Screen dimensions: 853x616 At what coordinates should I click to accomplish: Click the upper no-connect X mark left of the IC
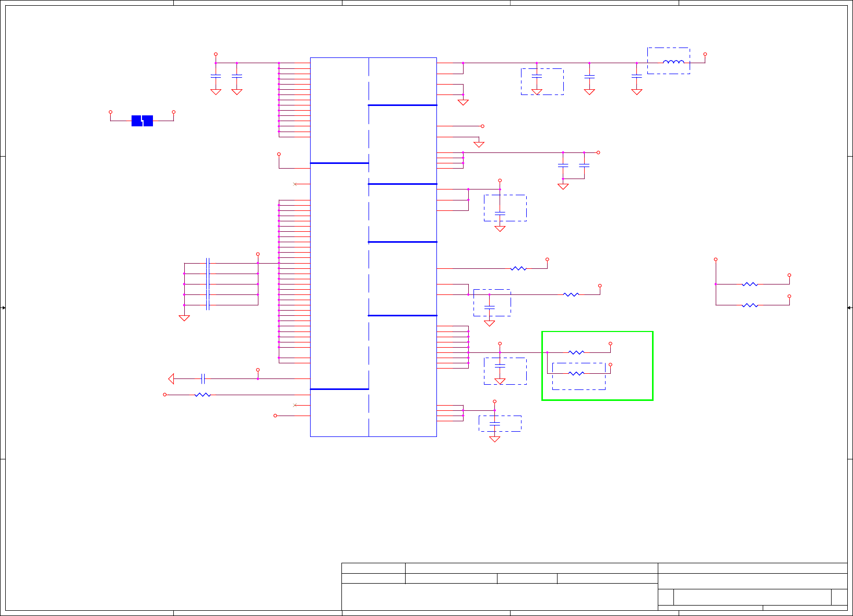coord(295,184)
